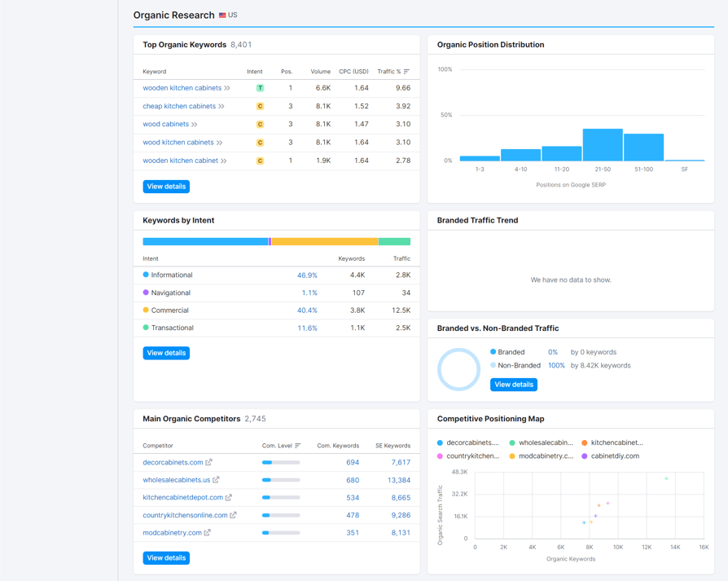The image size is (728, 581).
Task: Click View details in Branded vs. Non-Branded
Action: tap(514, 385)
